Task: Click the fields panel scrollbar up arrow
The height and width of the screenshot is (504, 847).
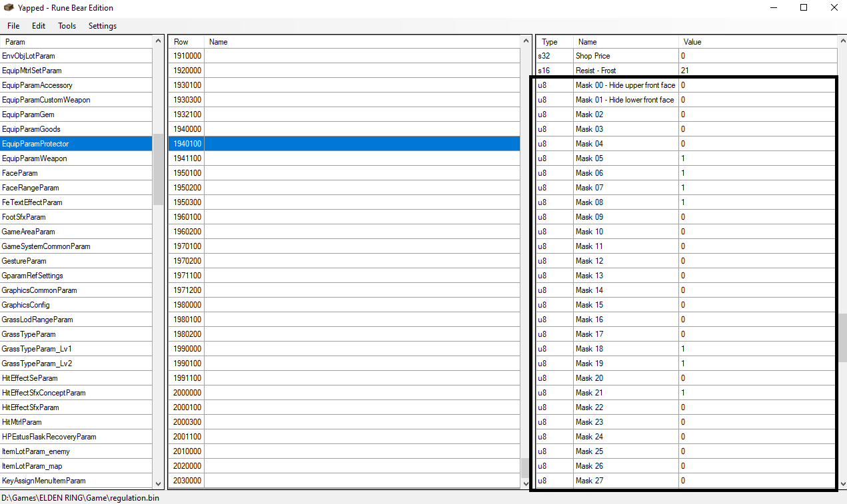Action: point(842,41)
